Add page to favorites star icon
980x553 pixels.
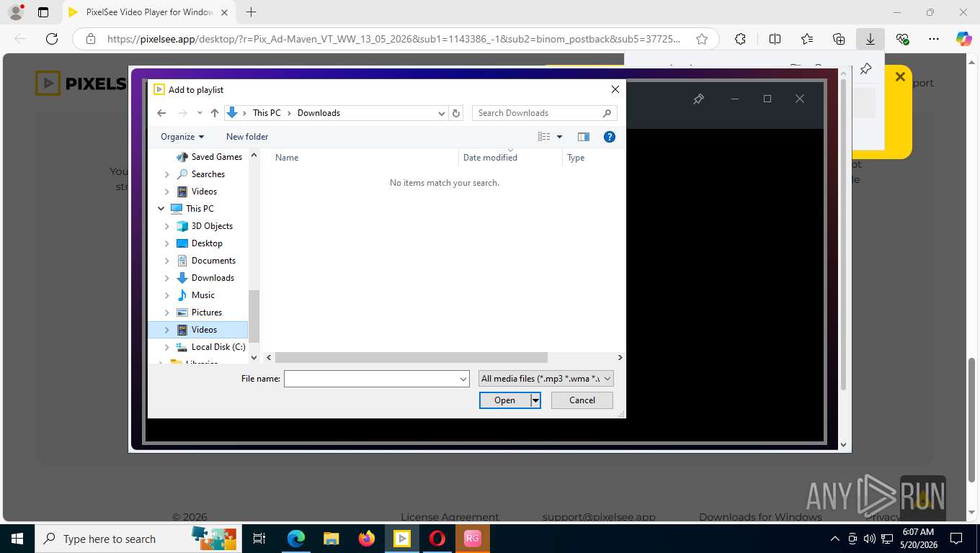[702, 40]
